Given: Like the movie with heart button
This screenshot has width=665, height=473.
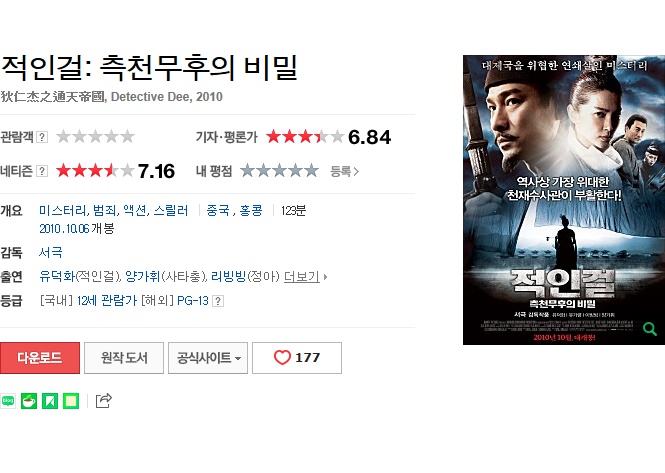Looking at the screenshot, I should (297, 358).
